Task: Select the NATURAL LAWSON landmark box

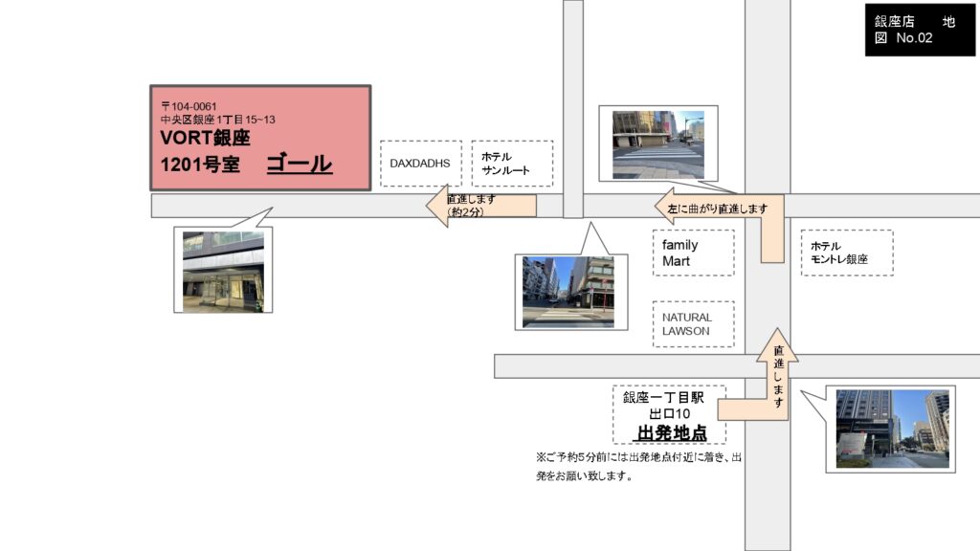Action: [693, 324]
